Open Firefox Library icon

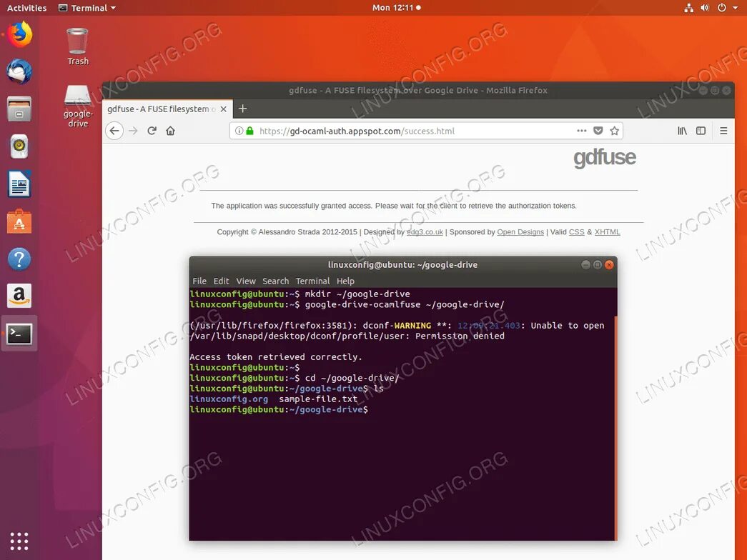682,131
